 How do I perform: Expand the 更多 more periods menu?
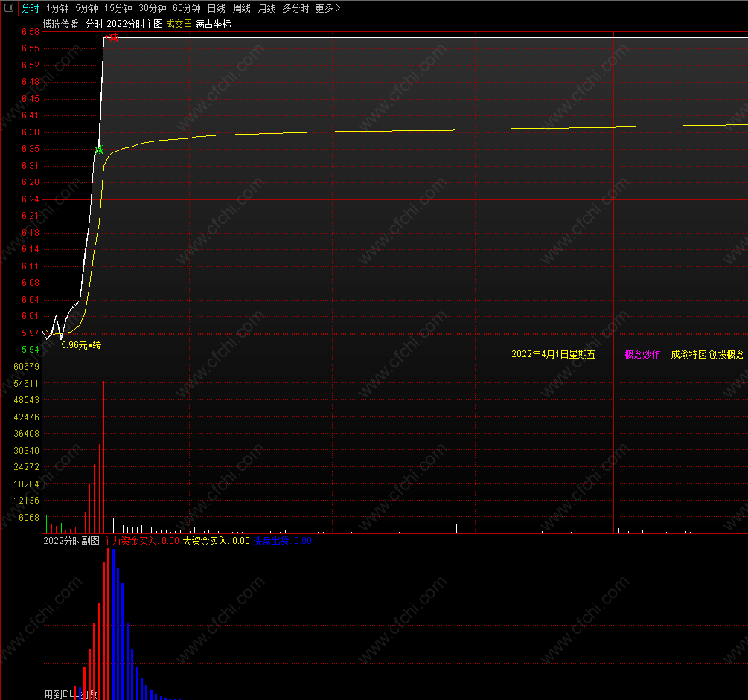pyautogui.click(x=327, y=8)
